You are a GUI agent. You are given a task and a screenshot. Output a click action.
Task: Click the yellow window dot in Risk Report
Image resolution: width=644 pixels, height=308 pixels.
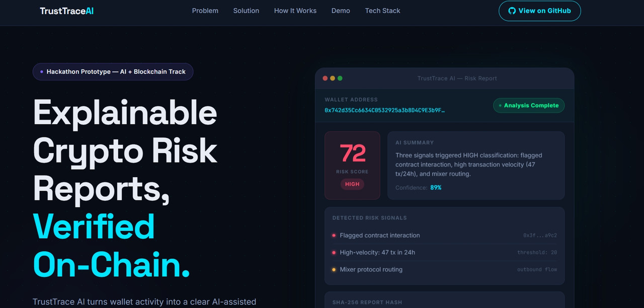pyautogui.click(x=333, y=78)
